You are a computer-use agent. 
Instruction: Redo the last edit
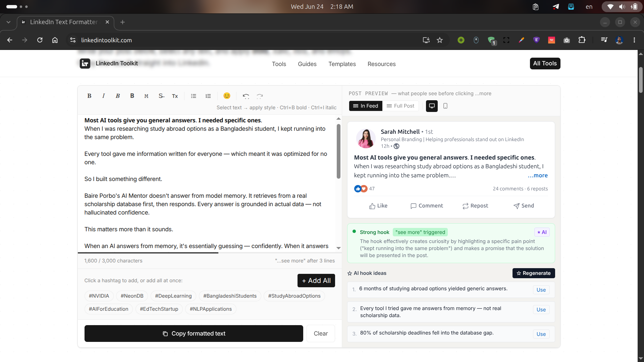260,96
